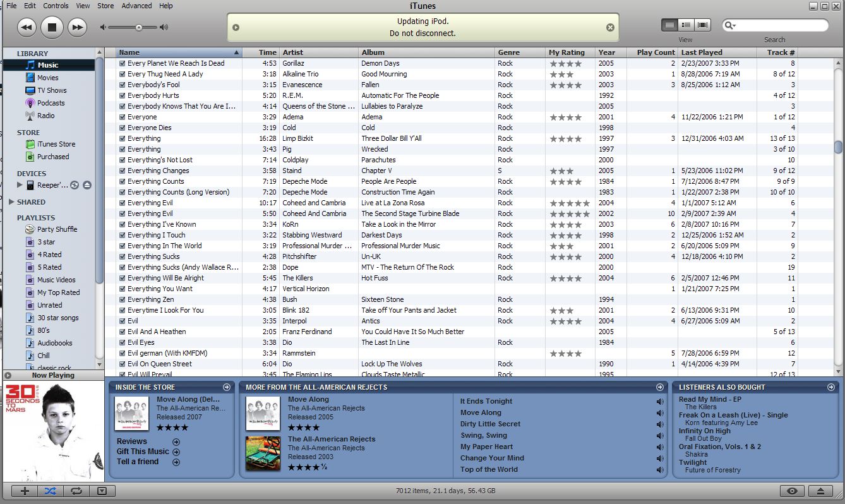This screenshot has width=845, height=504.
Task: Toggle repeat in the bottom bar
Action: (x=76, y=491)
